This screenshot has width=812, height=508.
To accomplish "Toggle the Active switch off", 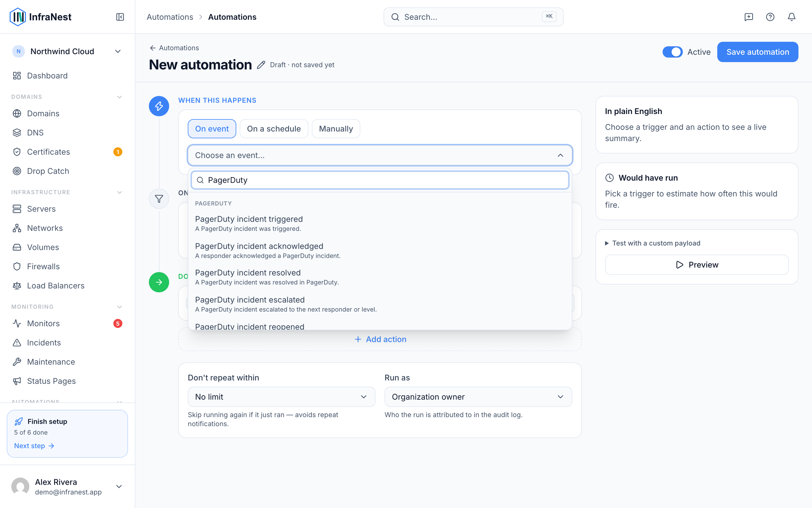I will point(672,52).
